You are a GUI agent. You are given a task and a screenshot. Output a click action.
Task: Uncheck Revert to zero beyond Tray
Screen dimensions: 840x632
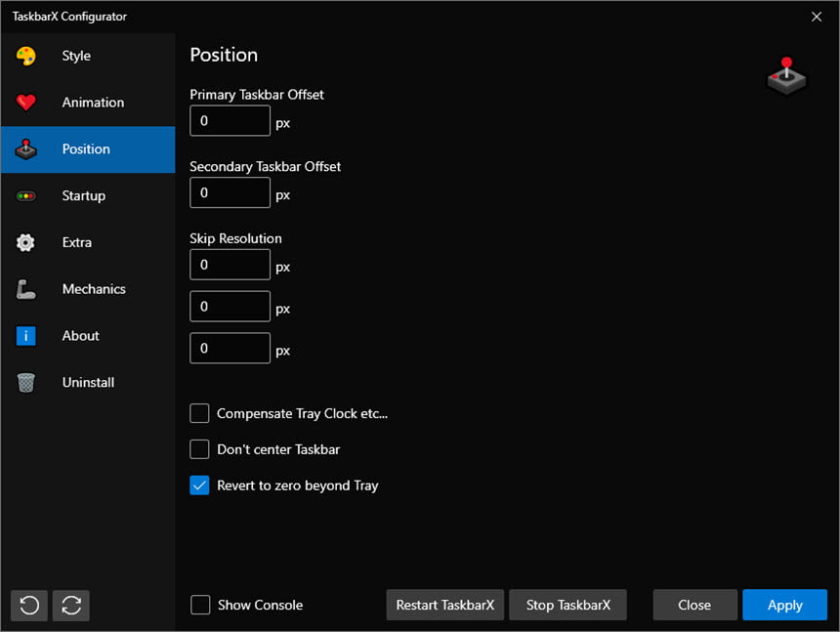[199, 485]
